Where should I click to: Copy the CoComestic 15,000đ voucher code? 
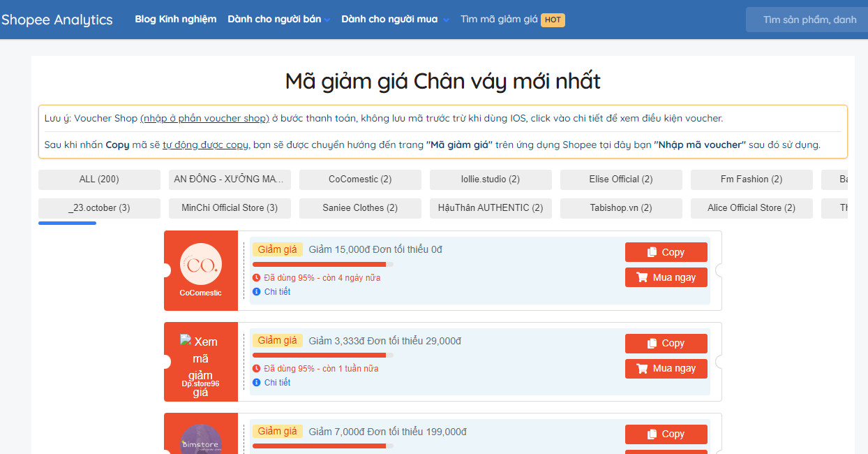point(666,252)
